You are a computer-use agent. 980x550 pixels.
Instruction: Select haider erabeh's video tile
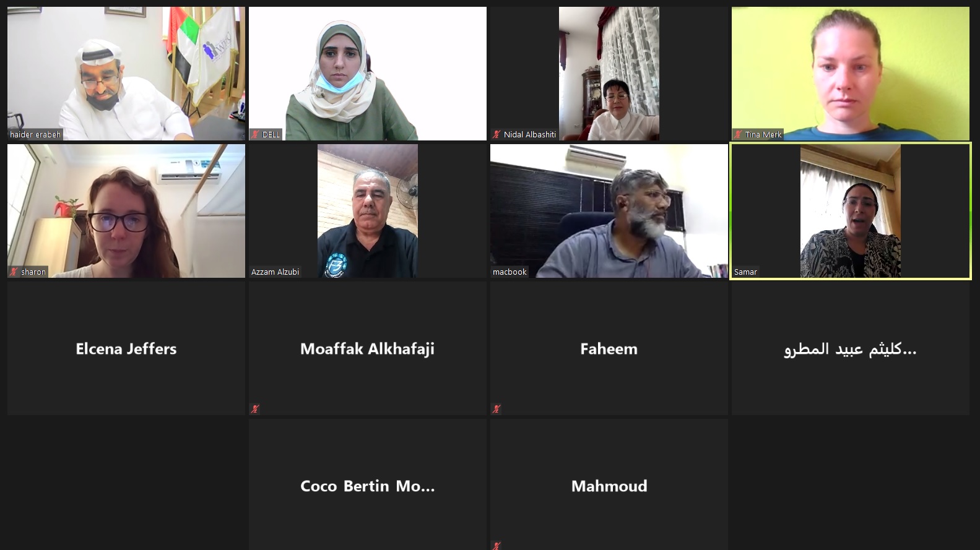point(126,74)
